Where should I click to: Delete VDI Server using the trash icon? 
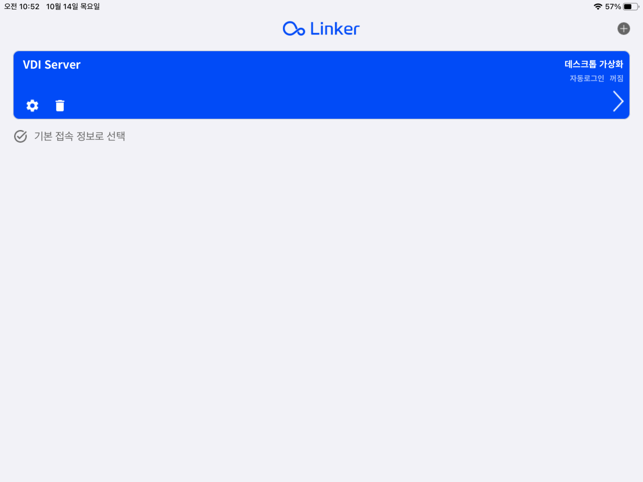tap(60, 105)
